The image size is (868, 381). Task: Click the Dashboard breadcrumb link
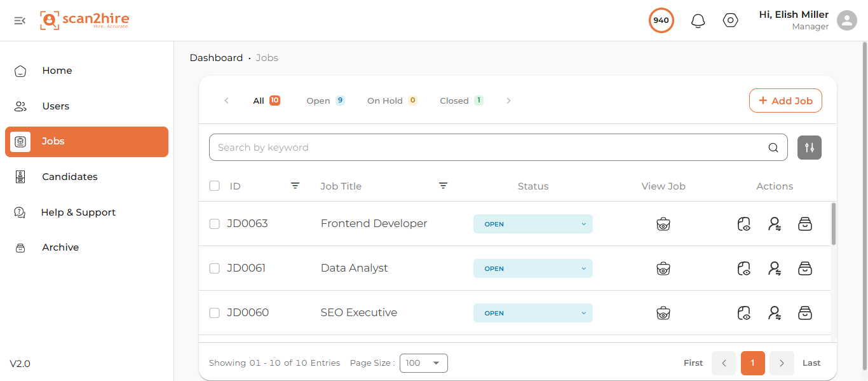216,58
